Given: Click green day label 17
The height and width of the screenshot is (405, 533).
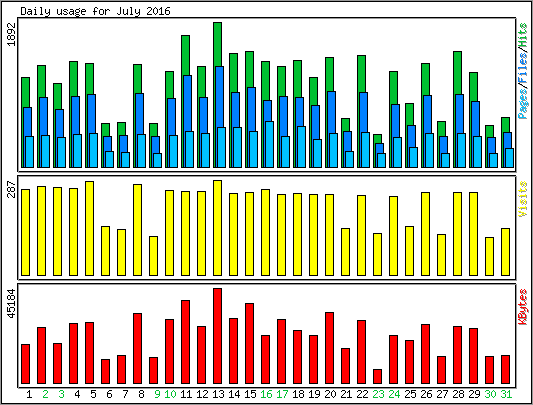Looking at the screenshot, I should [x=282, y=394].
